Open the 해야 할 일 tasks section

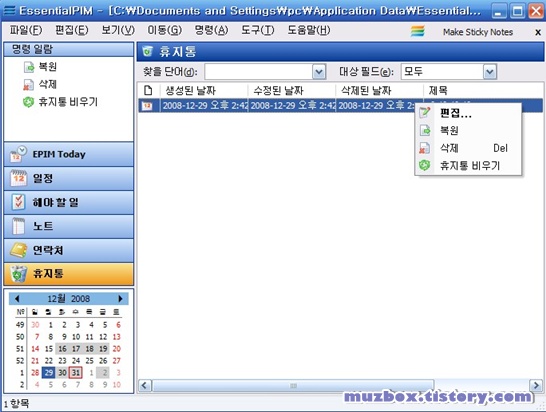[69, 202]
